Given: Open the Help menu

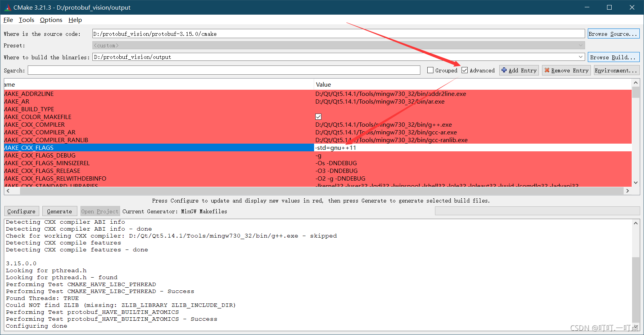Looking at the screenshot, I should click(75, 20).
